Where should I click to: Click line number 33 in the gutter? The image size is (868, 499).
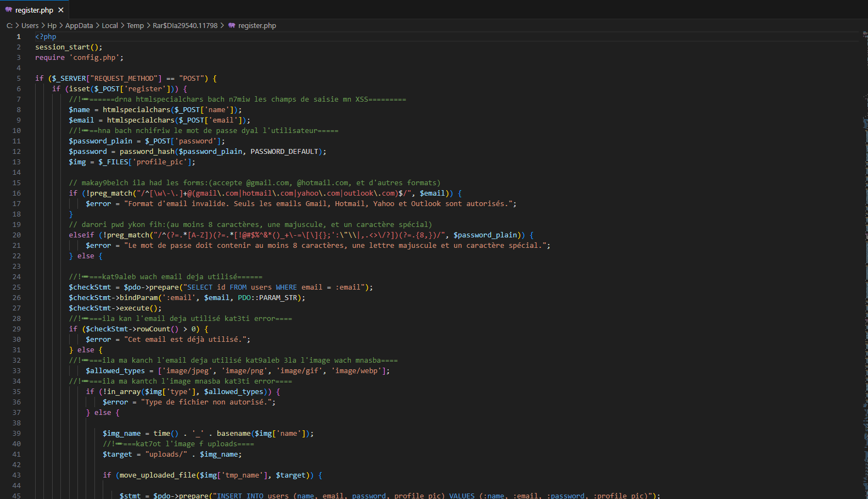pos(16,371)
